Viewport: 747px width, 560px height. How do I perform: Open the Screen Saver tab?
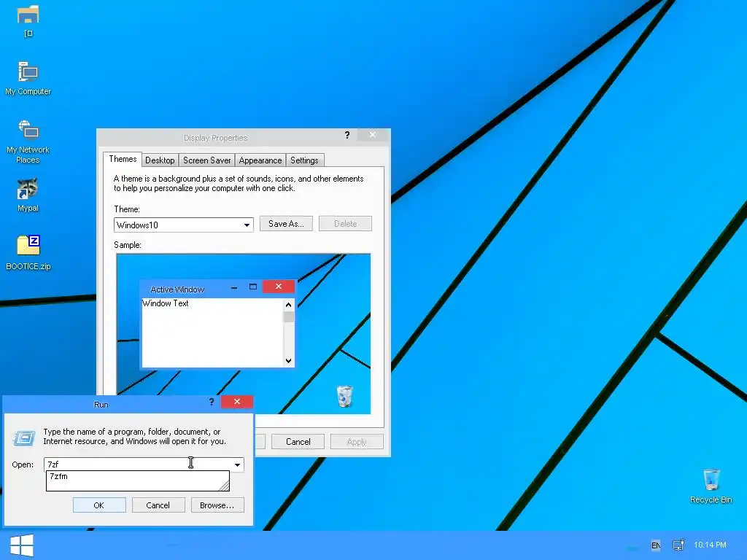206,160
